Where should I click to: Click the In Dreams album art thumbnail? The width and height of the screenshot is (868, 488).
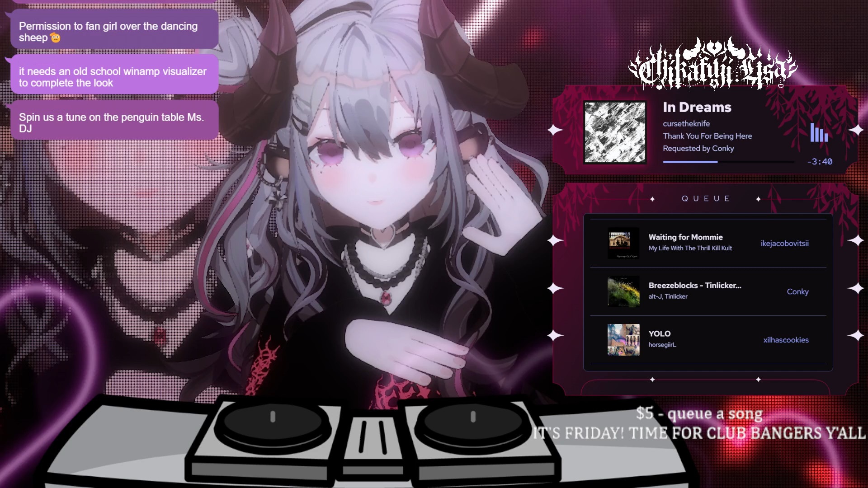(x=615, y=132)
